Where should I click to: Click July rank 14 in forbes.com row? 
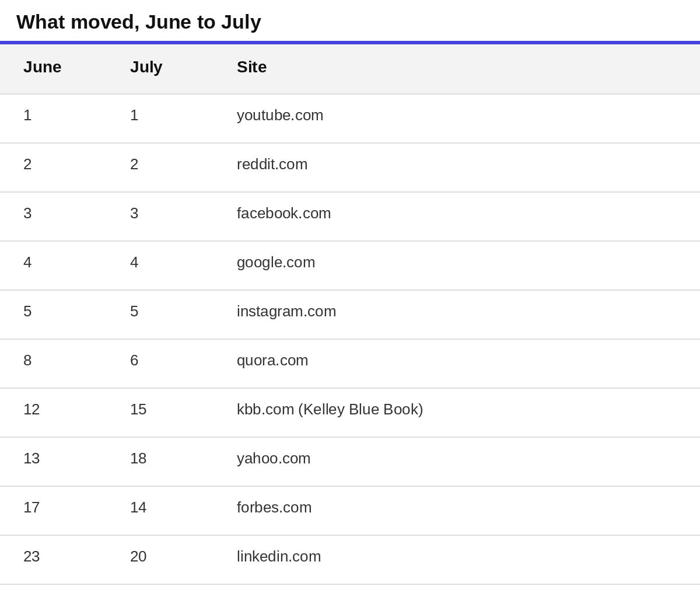click(x=138, y=508)
